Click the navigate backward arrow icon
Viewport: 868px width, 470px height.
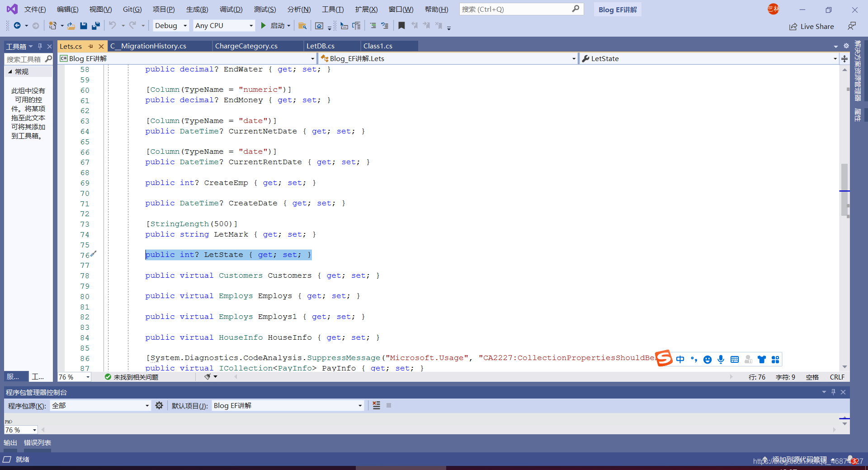pyautogui.click(x=17, y=26)
